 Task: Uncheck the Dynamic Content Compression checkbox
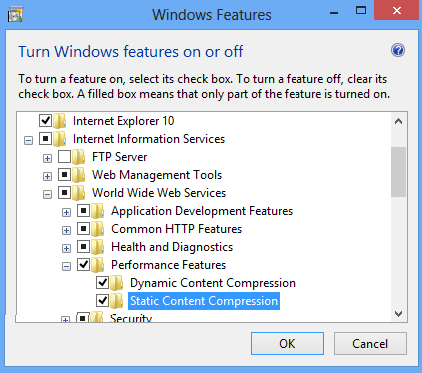[x=102, y=282]
